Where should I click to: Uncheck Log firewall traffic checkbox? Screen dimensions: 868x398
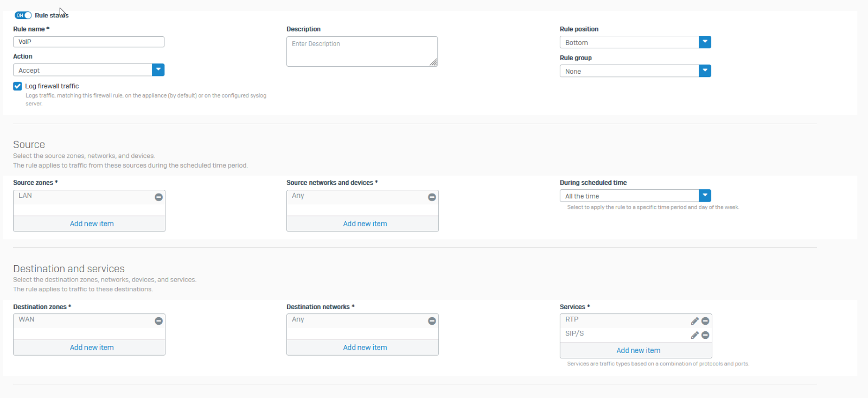(17, 86)
